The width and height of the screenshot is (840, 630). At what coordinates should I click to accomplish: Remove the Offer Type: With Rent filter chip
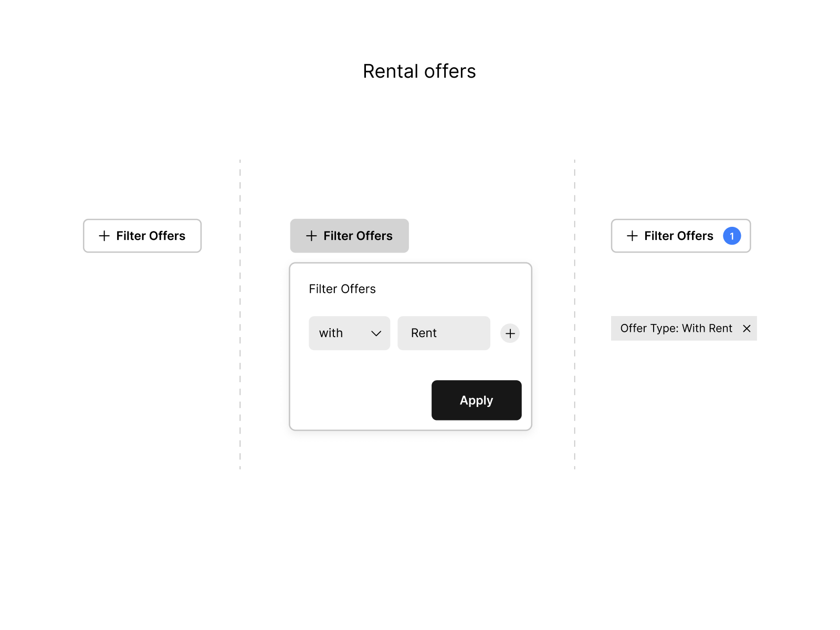(747, 328)
